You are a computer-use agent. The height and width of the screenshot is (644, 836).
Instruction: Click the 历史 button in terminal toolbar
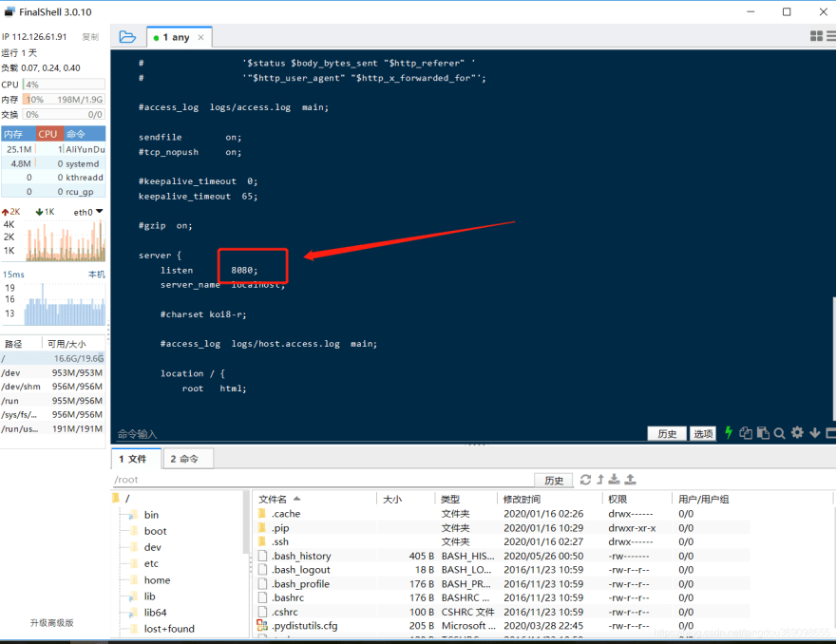(667, 433)
